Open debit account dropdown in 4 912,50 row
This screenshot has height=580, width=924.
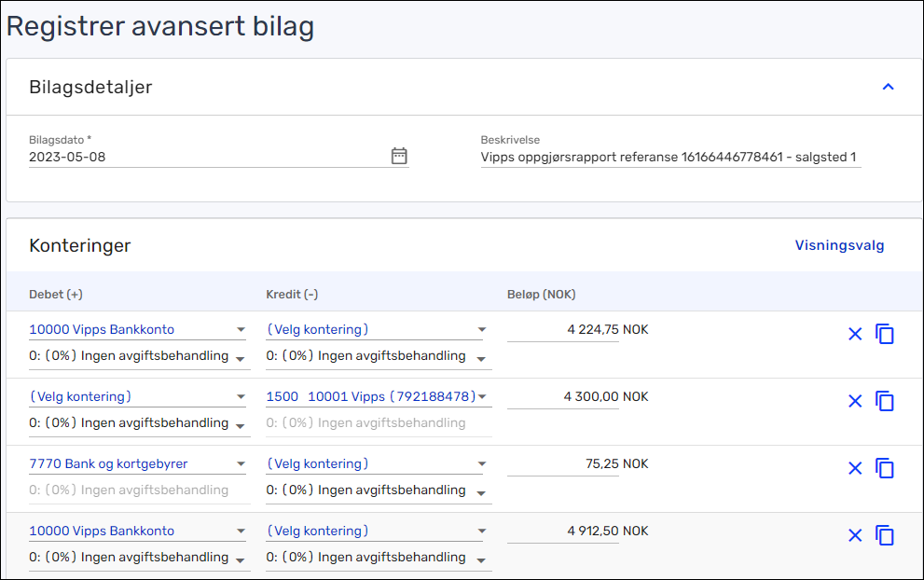point(137,532)
